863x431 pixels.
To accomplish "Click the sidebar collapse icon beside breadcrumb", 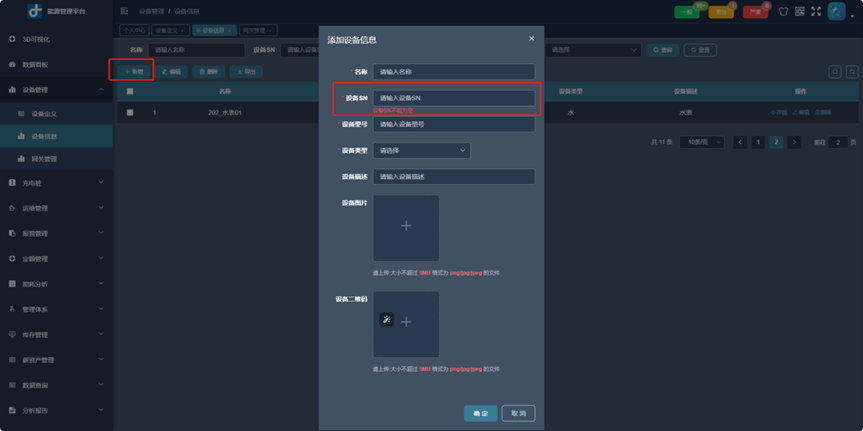I will (124, 11).
